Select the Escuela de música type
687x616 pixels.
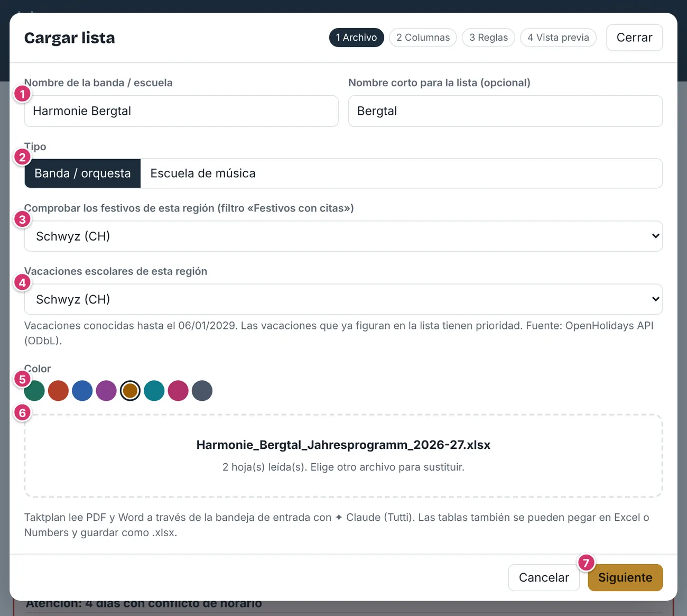203,173
